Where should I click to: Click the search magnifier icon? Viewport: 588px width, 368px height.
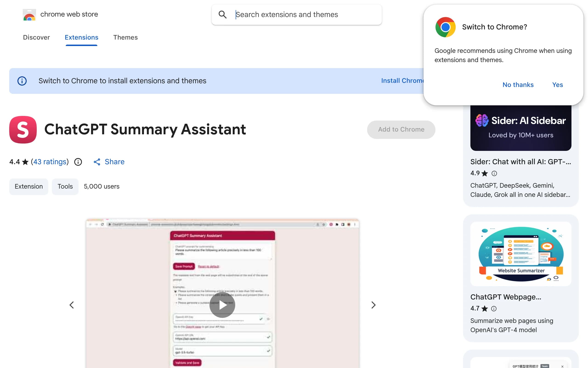click(222, 14)
